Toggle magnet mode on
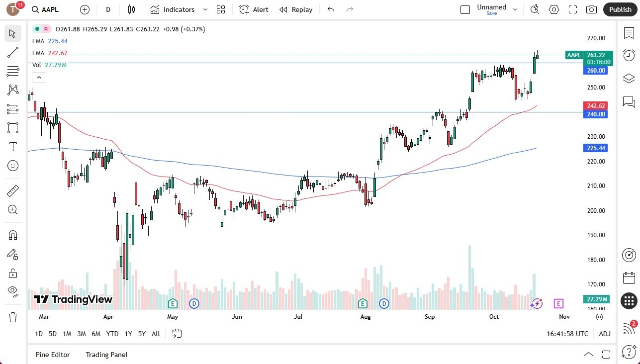The height and width of the screenshot is (364, 640). (x=12, y=235)
